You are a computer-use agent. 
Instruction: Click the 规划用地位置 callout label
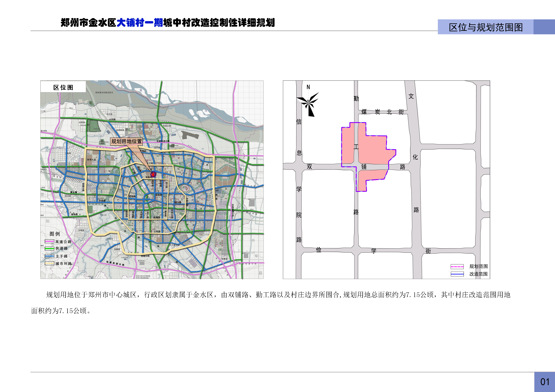[126, 141]
